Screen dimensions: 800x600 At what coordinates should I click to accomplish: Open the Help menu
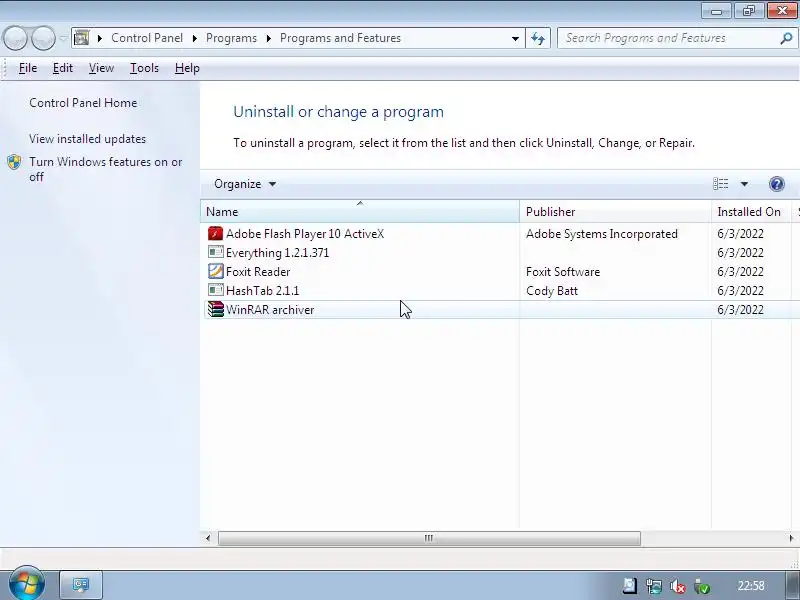pyautogui.click(x=187, y=68)
